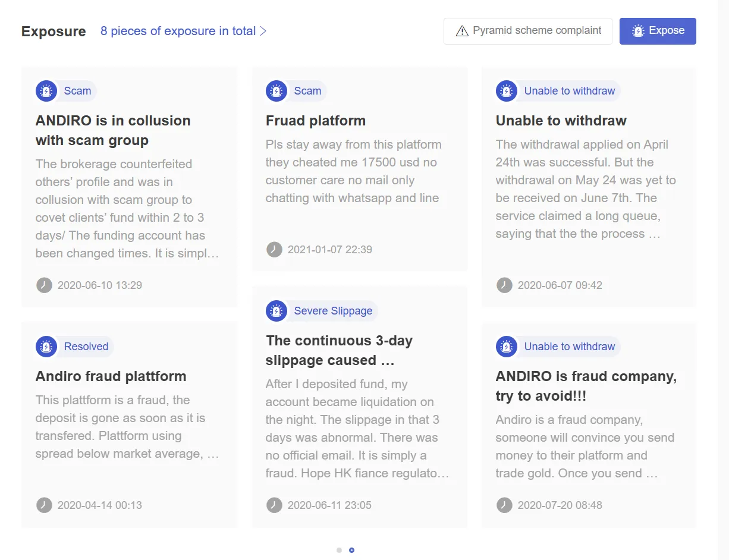Select the Scam tag on the Fruad platform card
The image size is (729, 560).
[x=307, y=91]
